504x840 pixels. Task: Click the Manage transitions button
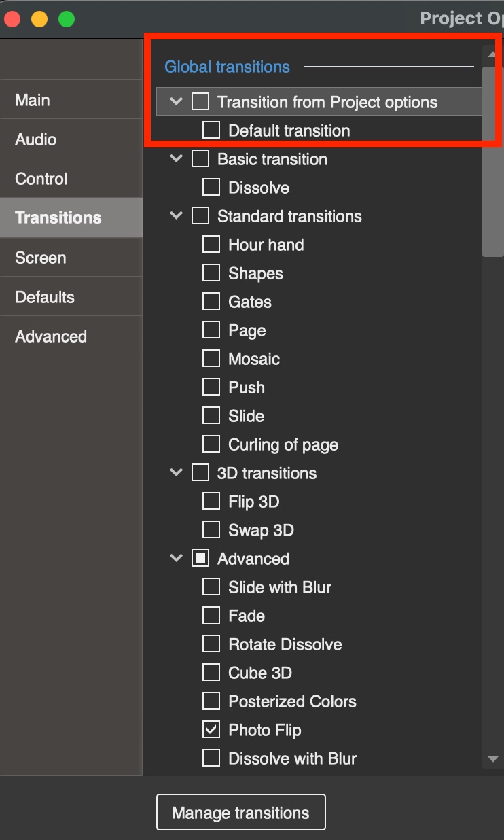click(240, 813)
